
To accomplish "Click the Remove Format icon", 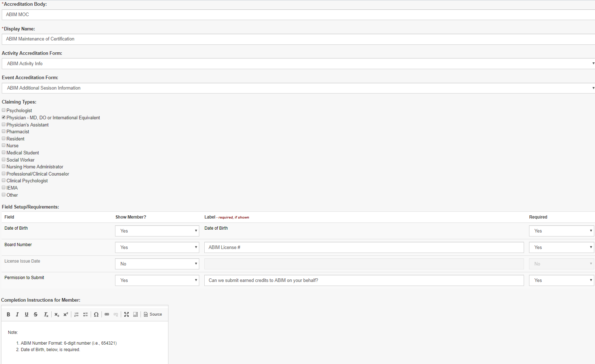I will coord(46,315).
